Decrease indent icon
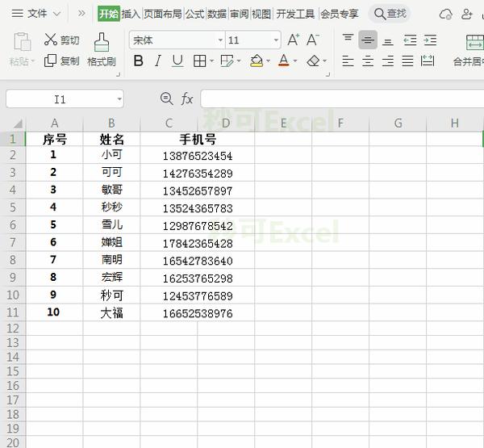Screen dimensions: 484x448 click(410, 40)
